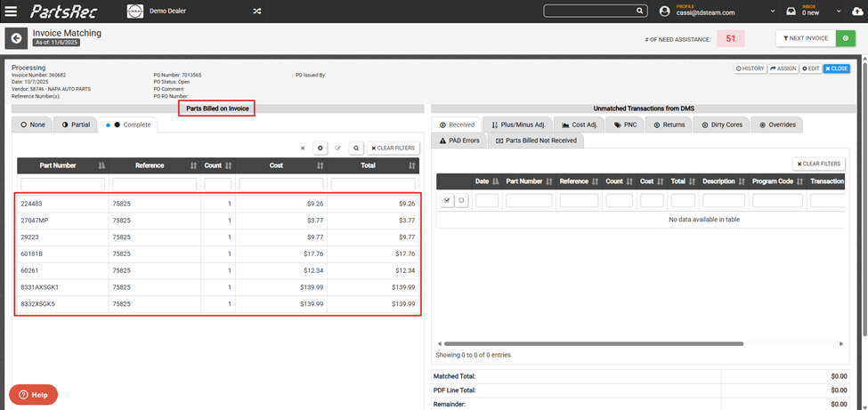The width and height of the screenshot is (868, 410).
Task: Click the Nissan dealer logo icon
Action: [135, 11]
